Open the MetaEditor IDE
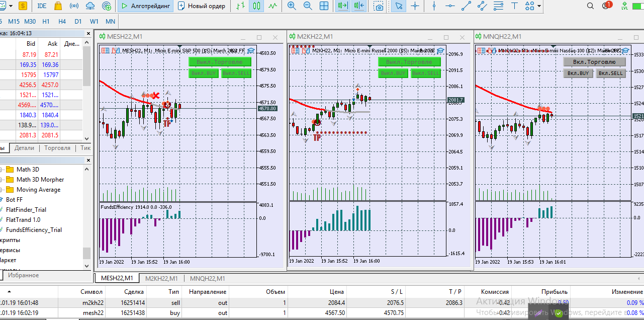This screenshot has height=320, width=644. [42, 6]
